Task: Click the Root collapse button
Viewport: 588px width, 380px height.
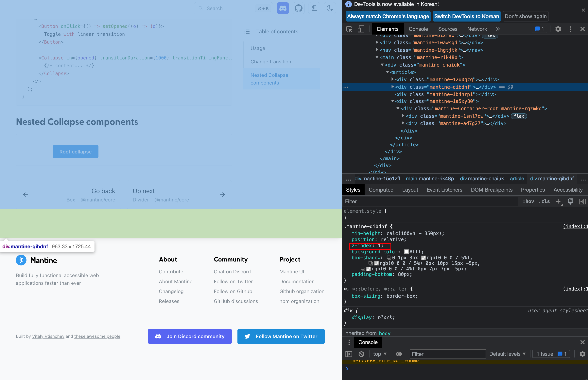Action: pyautogui.click(x=76, y=151)
